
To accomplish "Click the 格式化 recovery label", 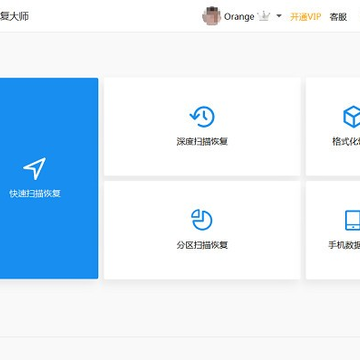I will point(346,142).
